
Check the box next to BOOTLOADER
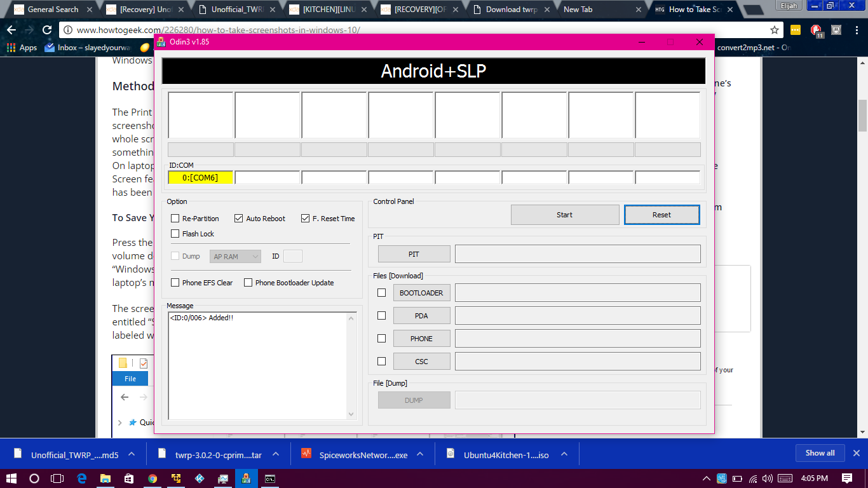click(381, 293)
